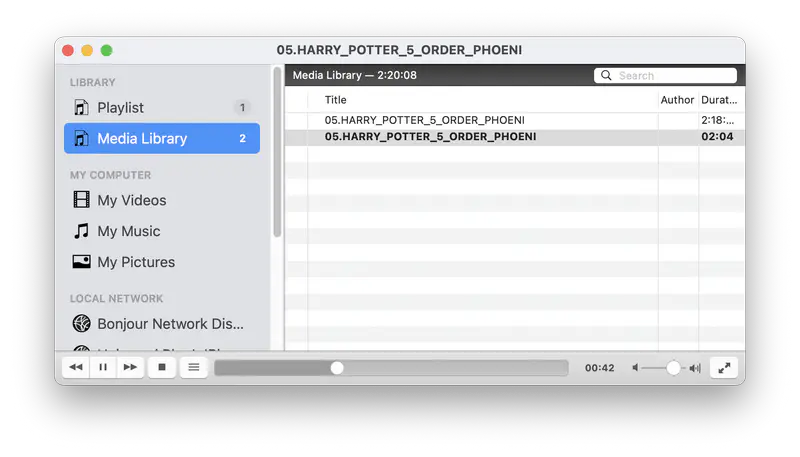Click the sidebar vertical scrollbar

point(277,152)
